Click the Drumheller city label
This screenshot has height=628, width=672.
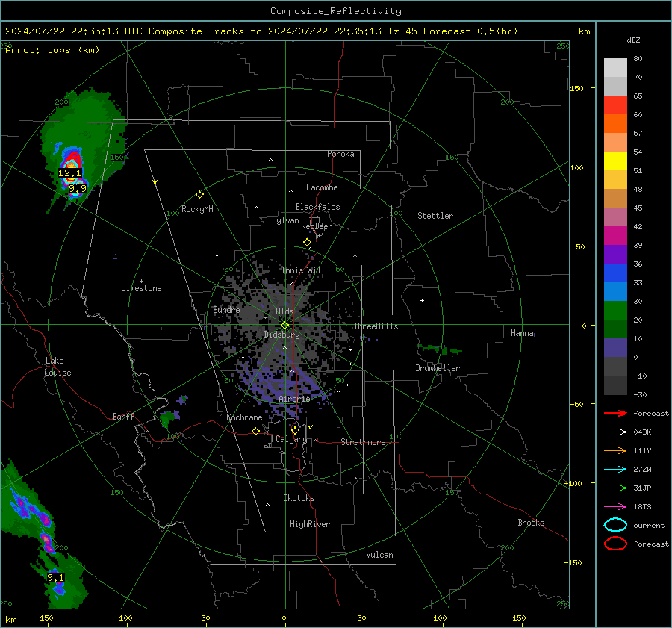tap(438, 368)
